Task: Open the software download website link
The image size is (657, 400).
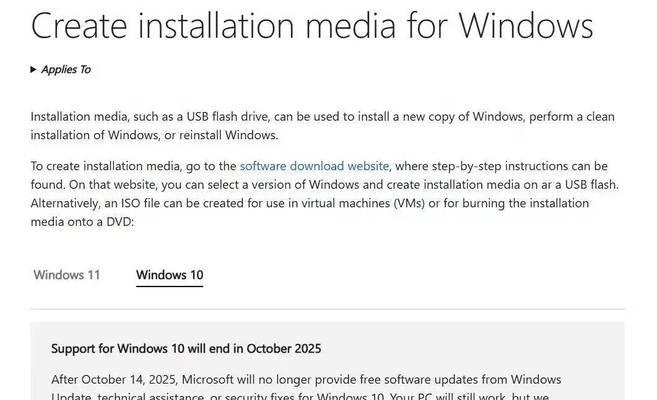Action: [x=314, y=166]
